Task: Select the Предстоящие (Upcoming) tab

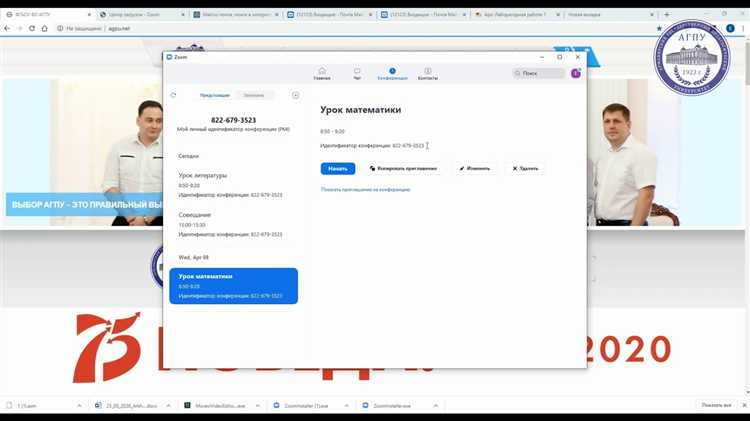Action: 215,95
